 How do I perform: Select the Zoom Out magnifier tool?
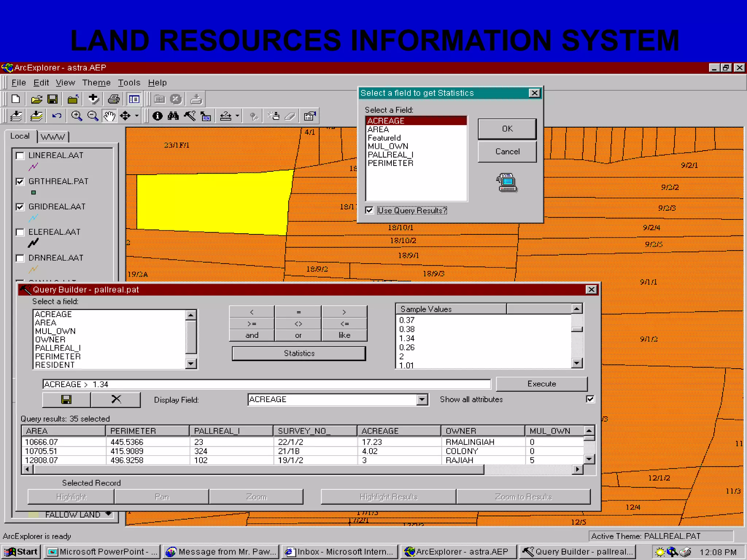point(93,116)
